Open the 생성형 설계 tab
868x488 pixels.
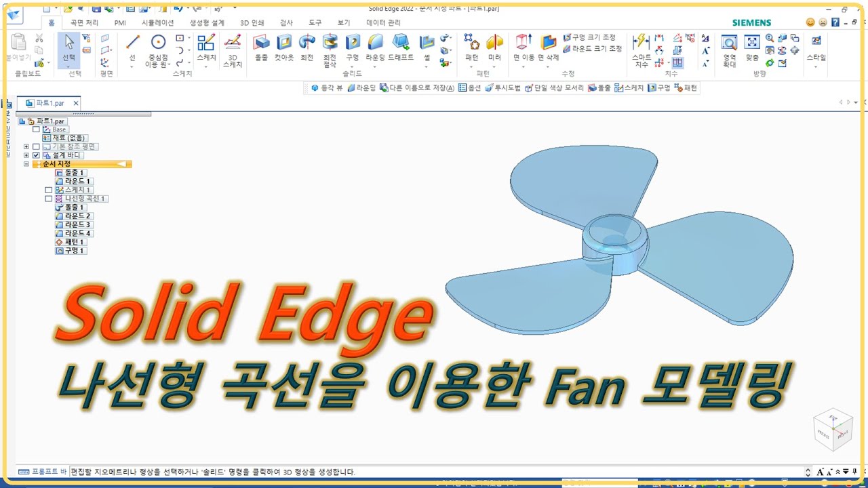coord(207,22)
